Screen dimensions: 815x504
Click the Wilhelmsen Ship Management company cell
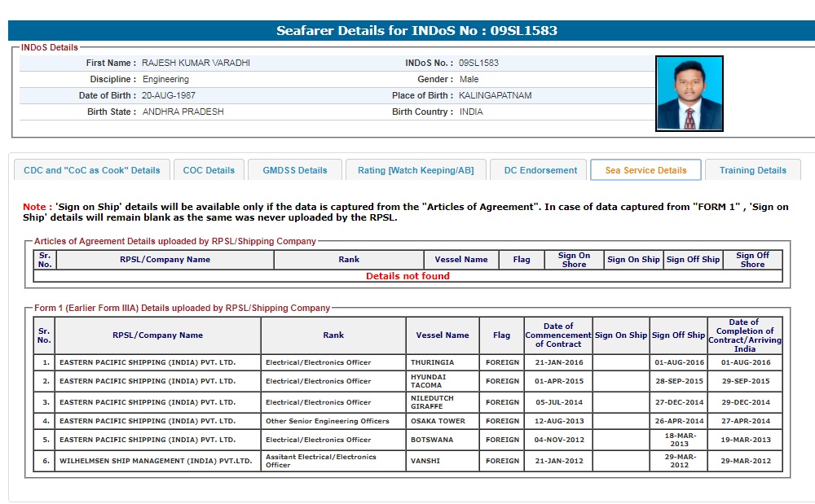pos(157,461)
